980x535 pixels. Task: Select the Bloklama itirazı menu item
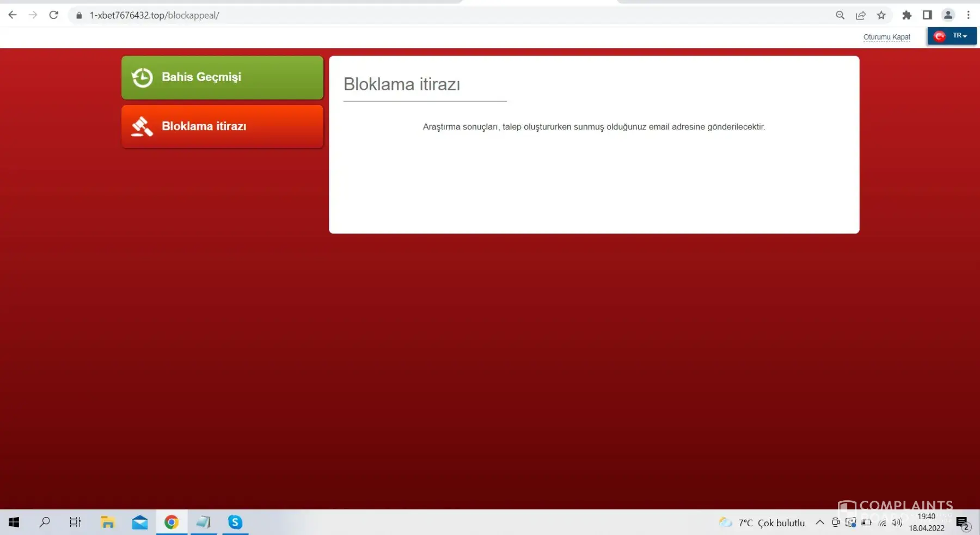point(222,126)
